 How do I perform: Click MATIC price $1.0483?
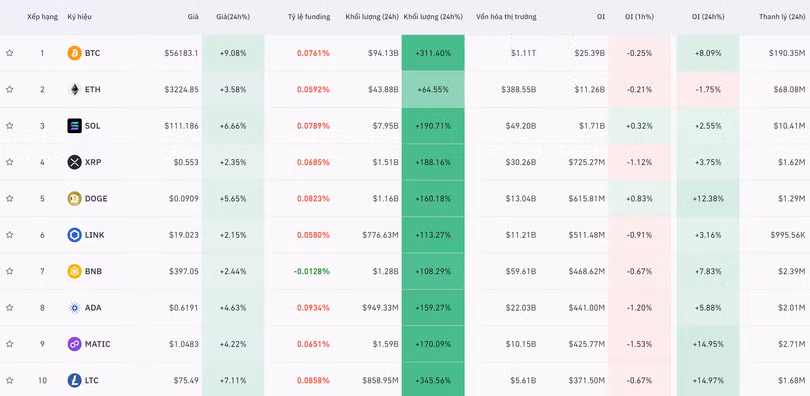click(x=183, y=344)
